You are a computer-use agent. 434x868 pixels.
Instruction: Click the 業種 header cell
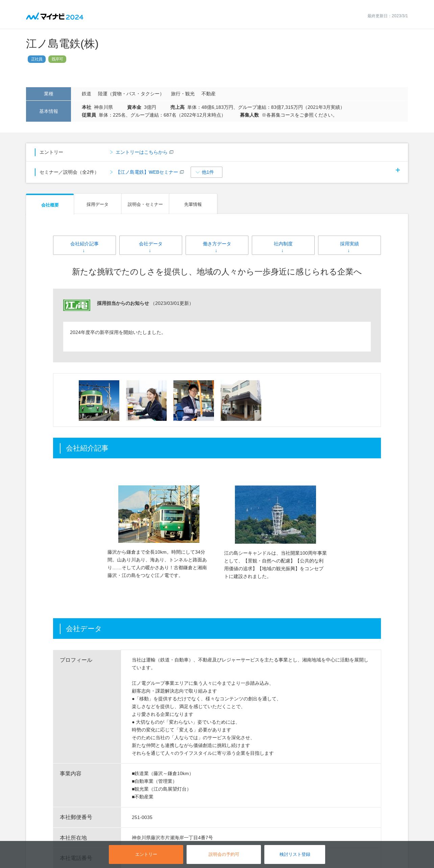pyautogui.click(x=48, y=94)
